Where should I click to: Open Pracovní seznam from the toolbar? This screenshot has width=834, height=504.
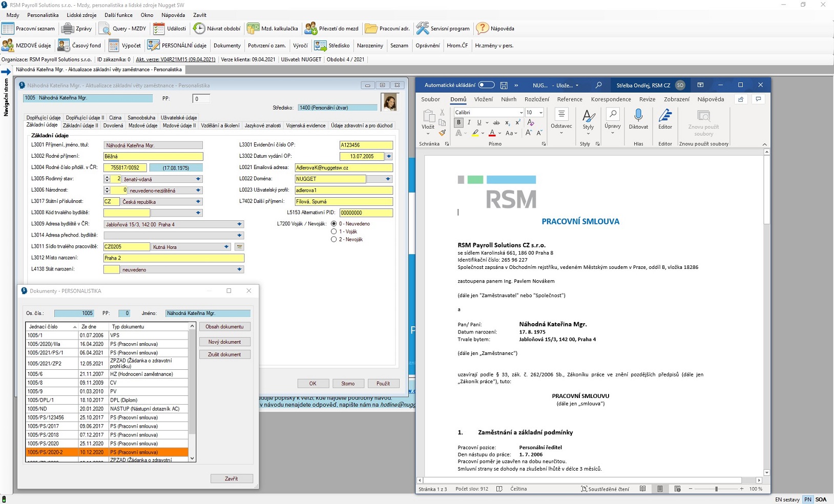(28, 29)
